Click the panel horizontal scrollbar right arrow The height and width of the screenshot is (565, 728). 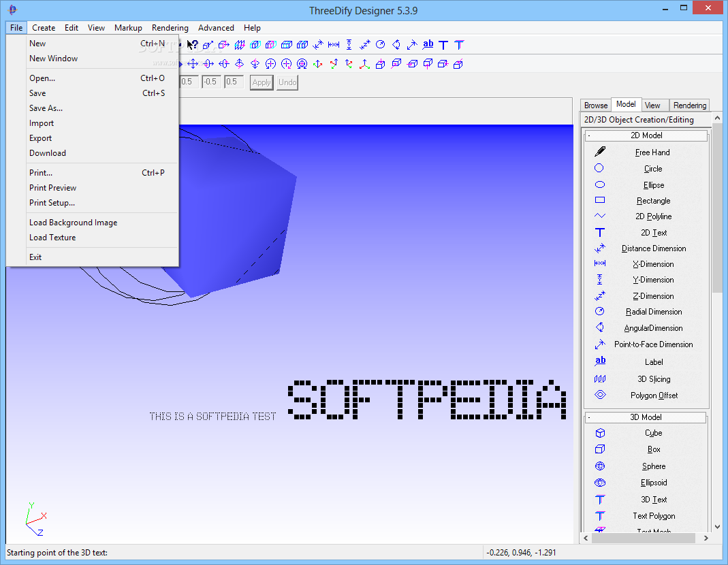[x=706, y=538]
